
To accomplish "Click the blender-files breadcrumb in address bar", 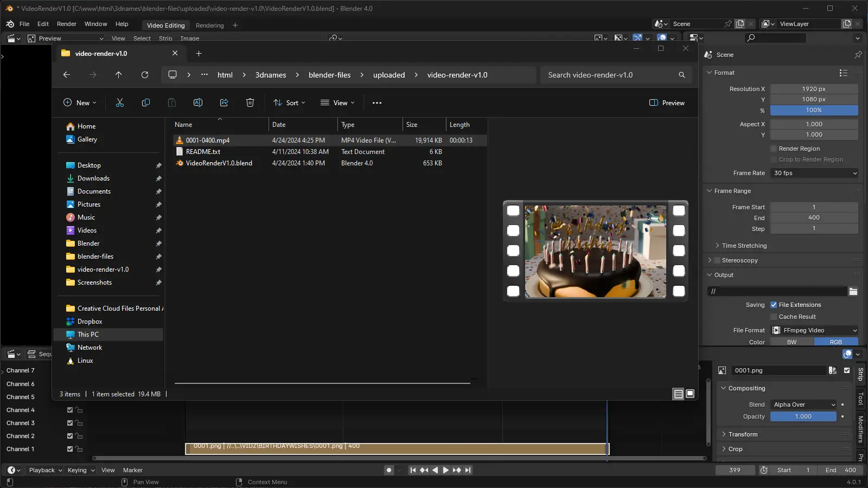I will (x=329, y=75).
